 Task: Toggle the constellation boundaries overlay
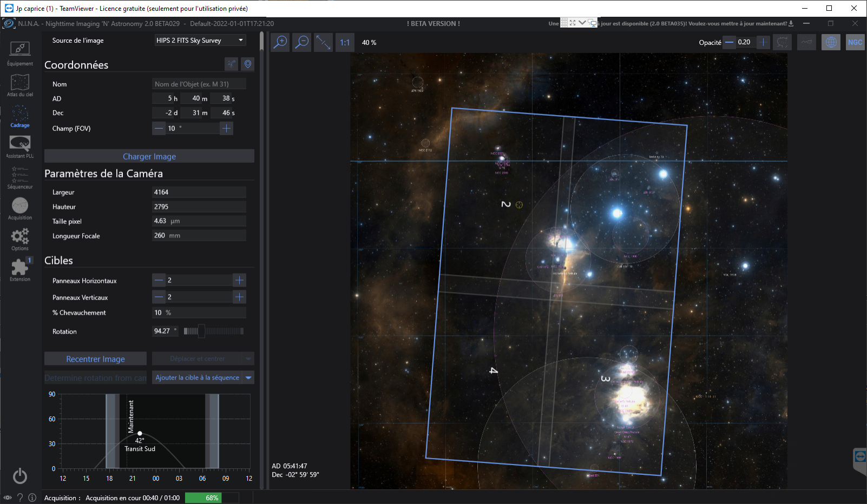click(x=782, y=42)
